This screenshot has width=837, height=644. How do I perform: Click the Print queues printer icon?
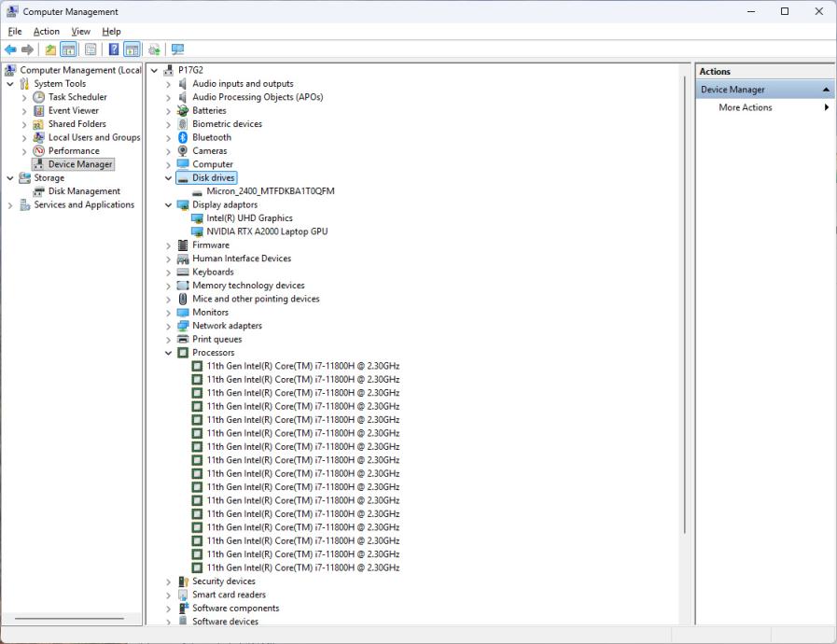pos(183,339)
